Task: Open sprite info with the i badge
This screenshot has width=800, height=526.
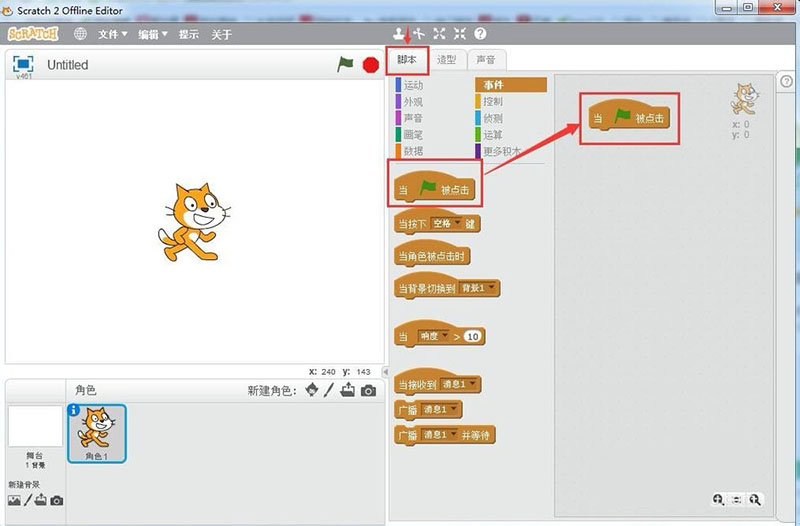Action: point(74,409)
